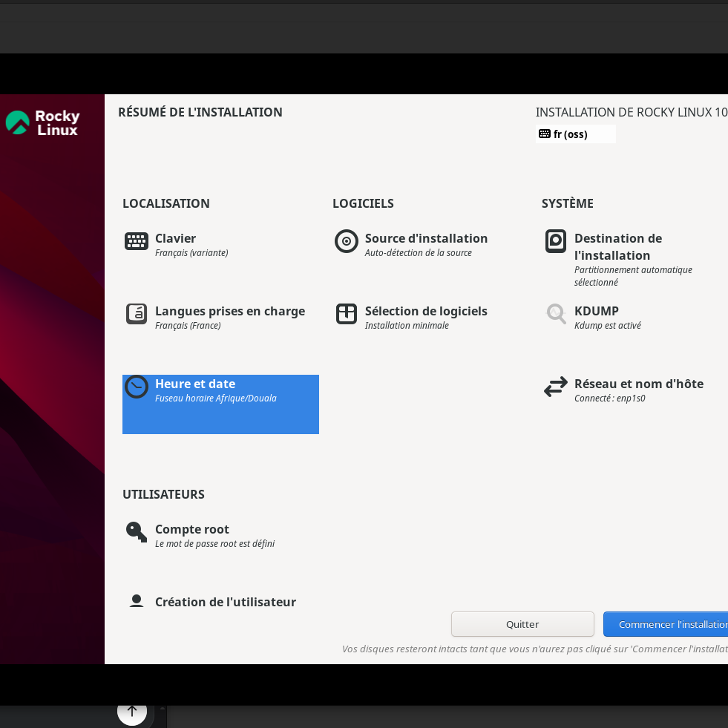
Task: Click the Langues prises en charge icon
Action: coord(137,314)
